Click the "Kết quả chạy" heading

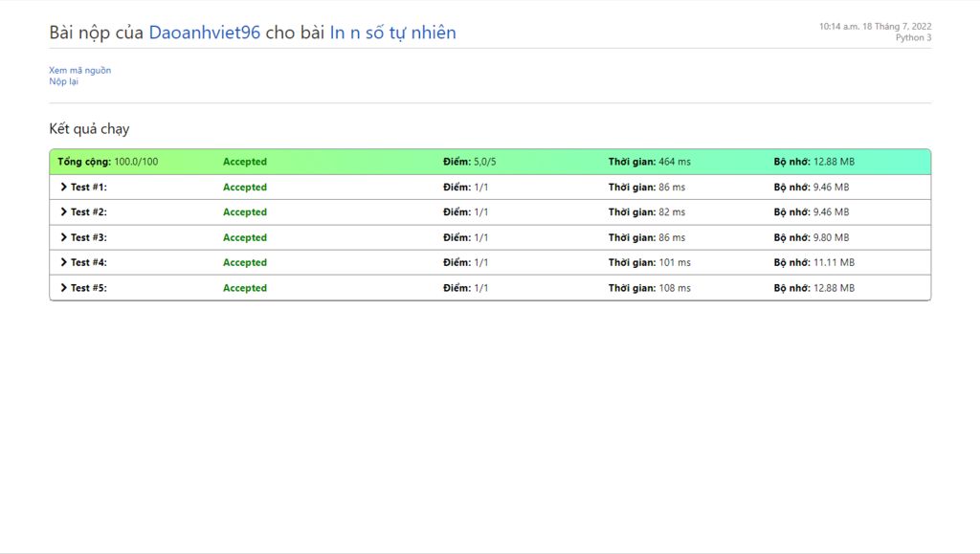tap(89, 129)
